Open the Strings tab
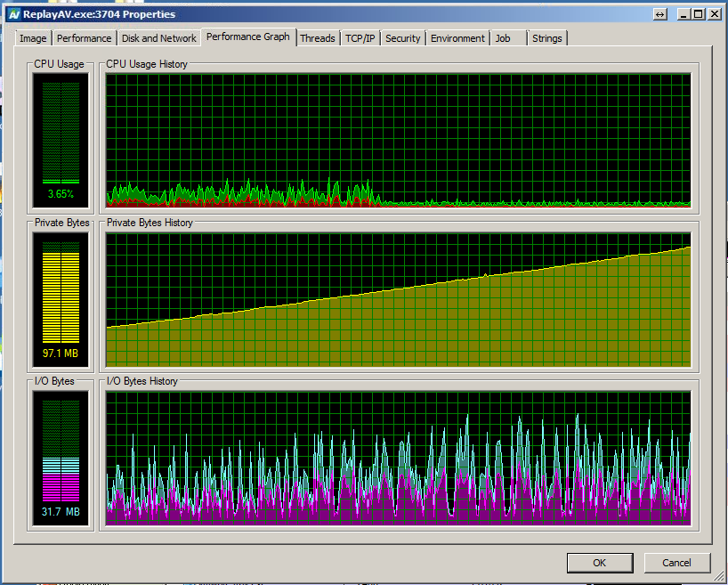Screen dimensions: 728x585 pos(547,38)
